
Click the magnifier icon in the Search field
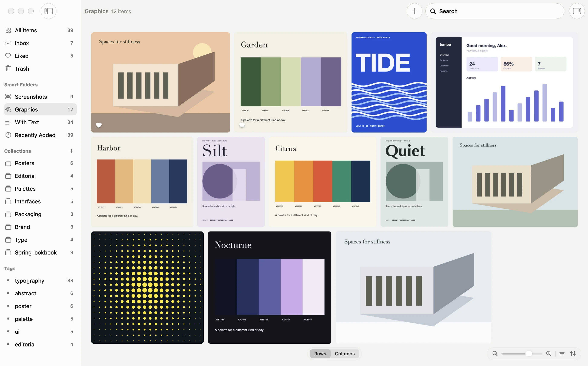[433, 11]
